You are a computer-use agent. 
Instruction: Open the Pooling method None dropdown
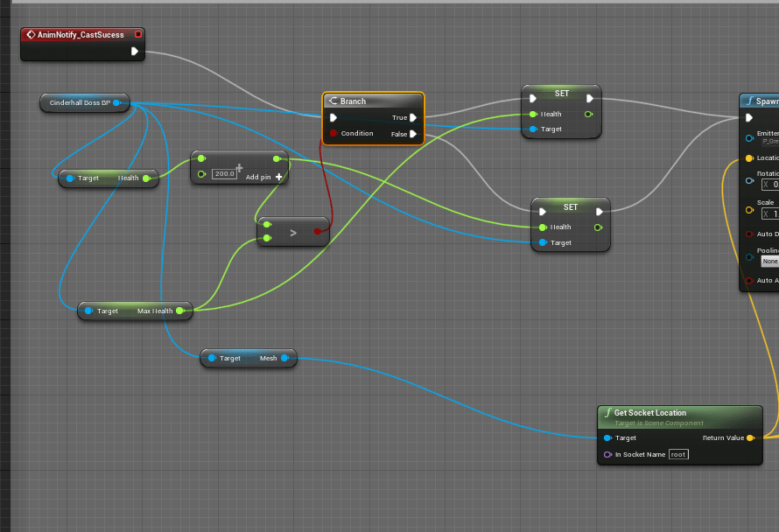pos(768,261)
